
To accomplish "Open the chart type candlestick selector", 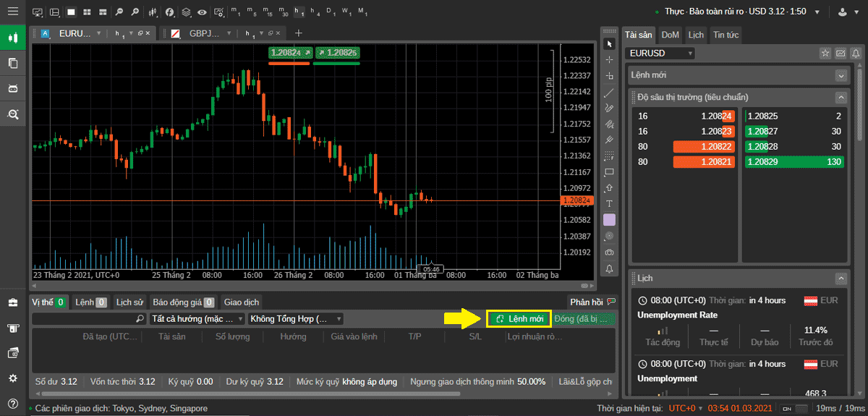I will [153, 12].
